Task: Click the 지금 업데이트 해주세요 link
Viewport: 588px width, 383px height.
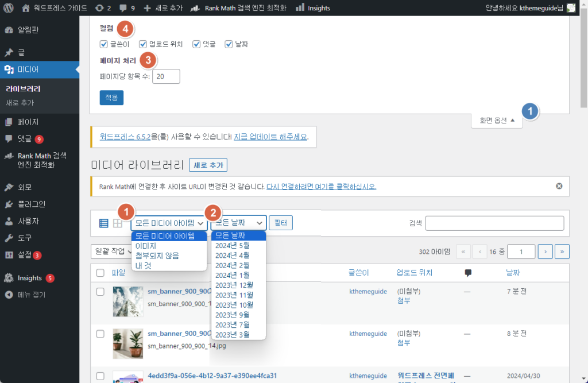Action: coord(270,137)
